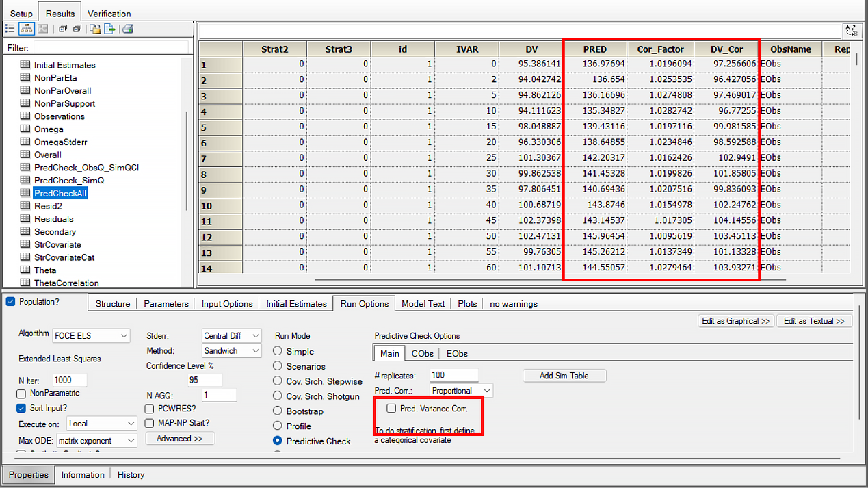
Task: Select the Bootstrap run mode radio button
Action: (277, 411)
